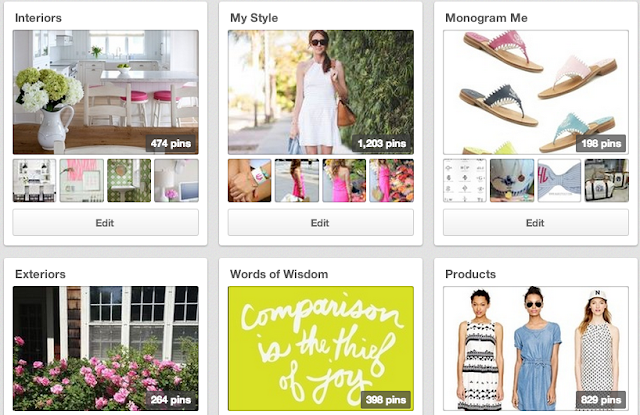Click the Edit button under My Style board
This screenshot has height=415, width=640.
[x=320, y=222]
